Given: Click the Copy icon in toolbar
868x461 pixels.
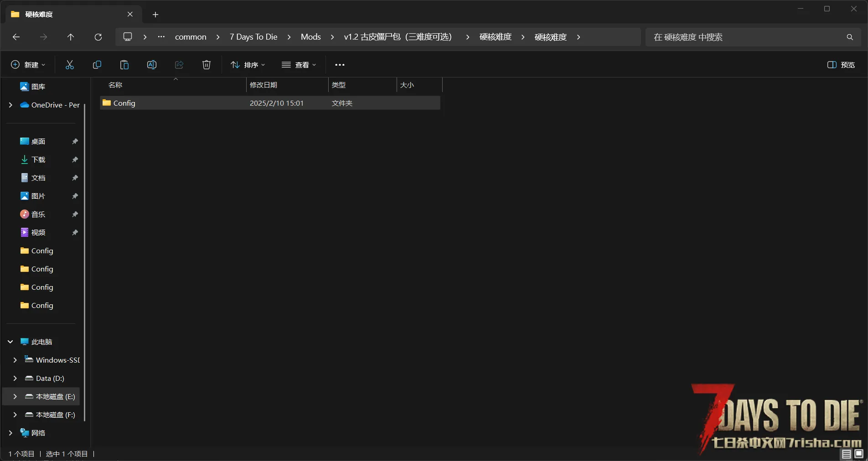Looking at the screenshot, I should pos(97,65).
